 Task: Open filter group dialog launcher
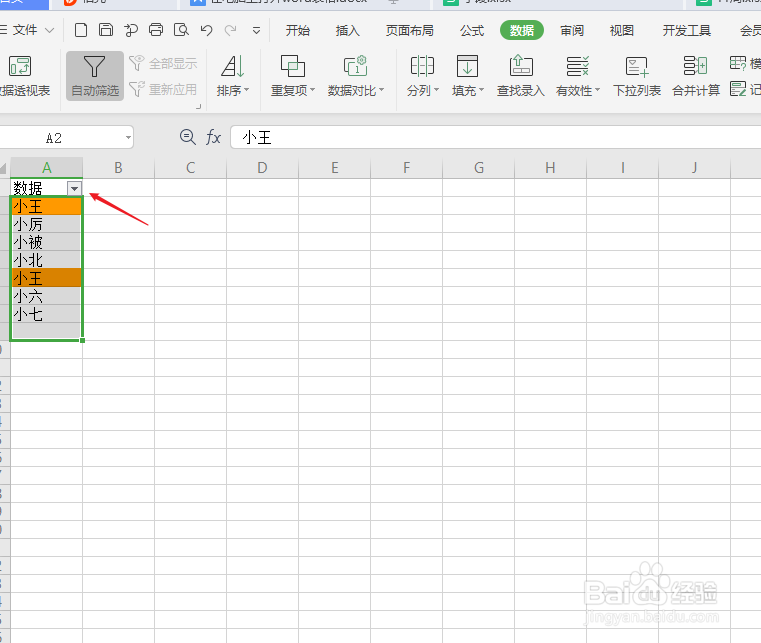point(199,106)
